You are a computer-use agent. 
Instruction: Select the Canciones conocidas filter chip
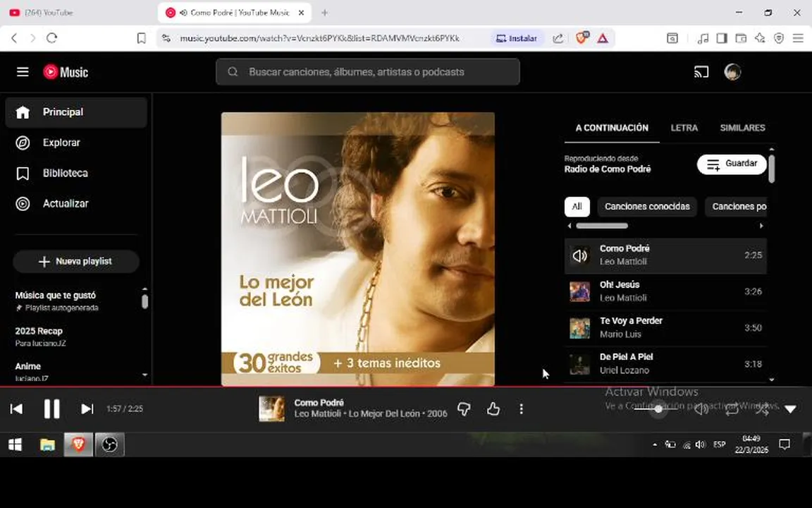coord(647,206)
